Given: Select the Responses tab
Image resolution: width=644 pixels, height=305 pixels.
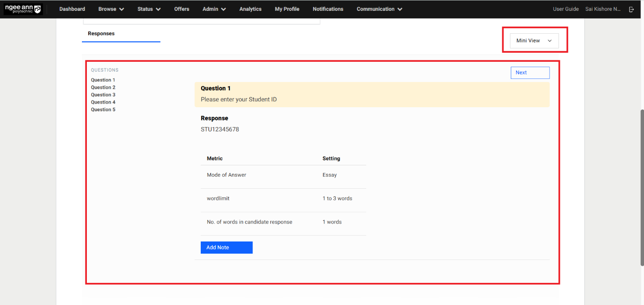Looking at the screenshot, I should 101,34.
